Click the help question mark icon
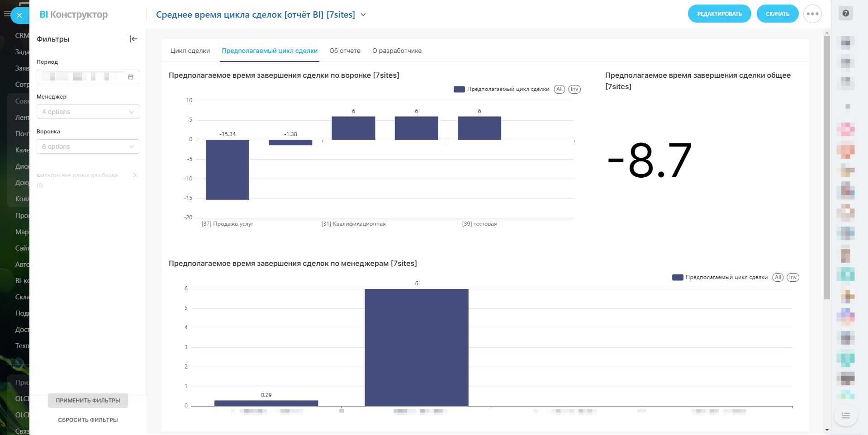 pos(845,13)
